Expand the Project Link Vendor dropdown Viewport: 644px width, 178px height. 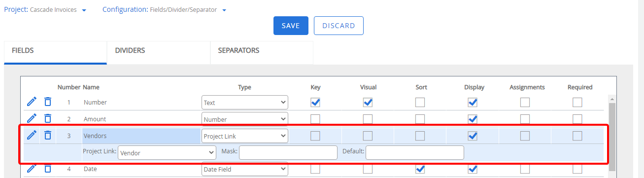[x=167, y=153]
